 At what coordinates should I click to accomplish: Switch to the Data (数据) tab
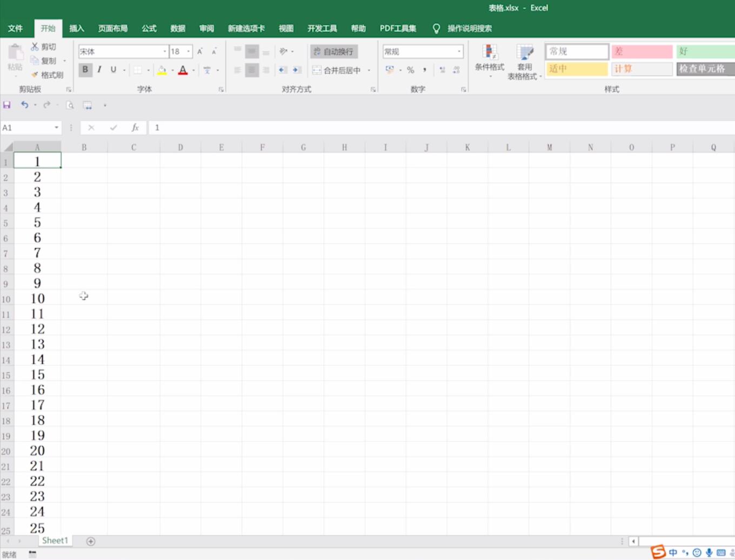(x=178, y=28)
